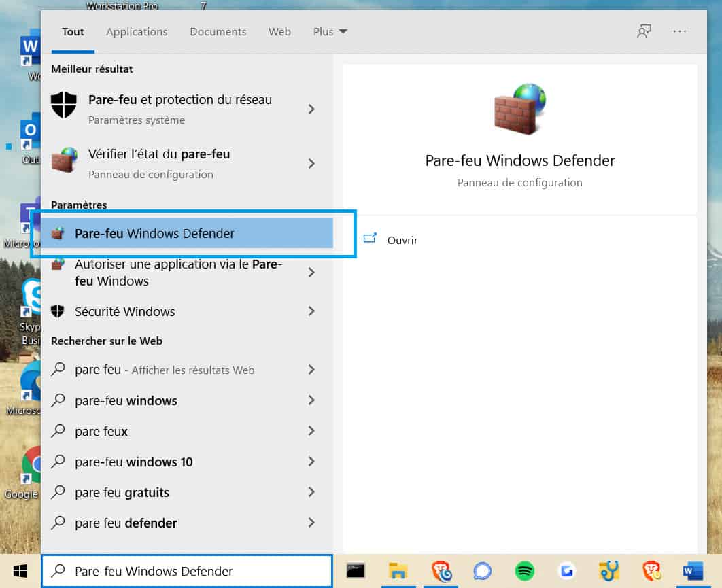Click the pare-feu windows 10 web suggestion
722x588 pixels.
[187, 462]
